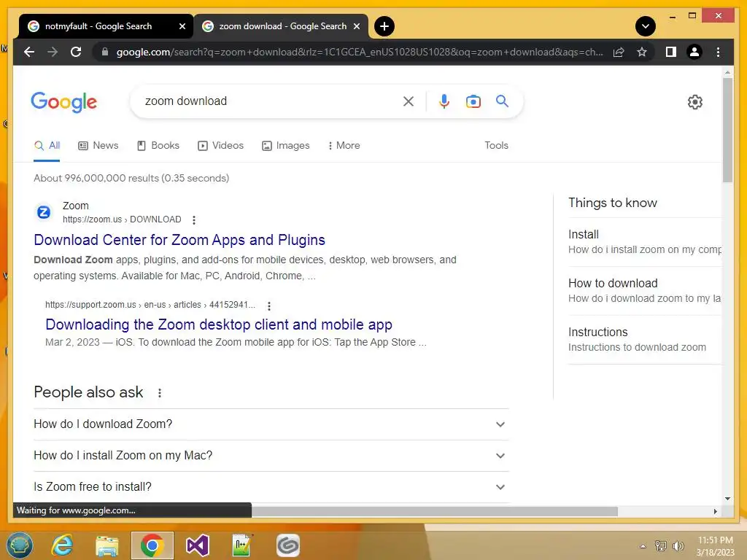747x560 pixels.
Task: Click the browser forward arrow
Action: (x=53, y=52)
